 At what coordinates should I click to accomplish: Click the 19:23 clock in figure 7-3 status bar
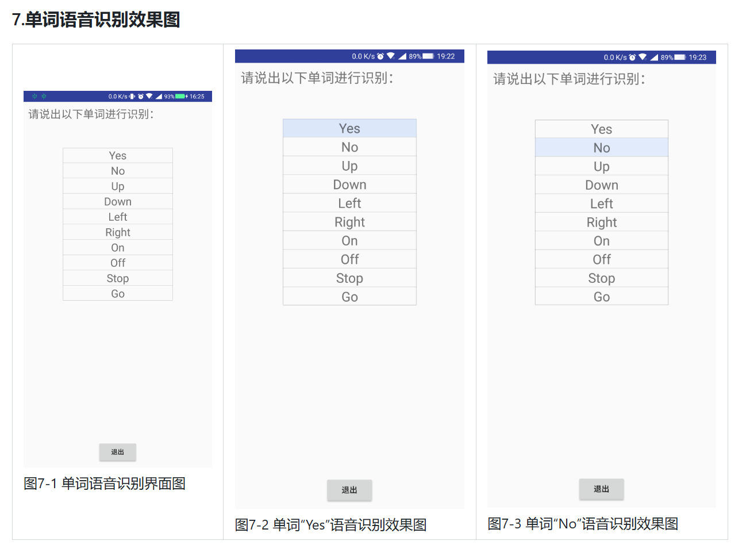(x=698, y=57)
